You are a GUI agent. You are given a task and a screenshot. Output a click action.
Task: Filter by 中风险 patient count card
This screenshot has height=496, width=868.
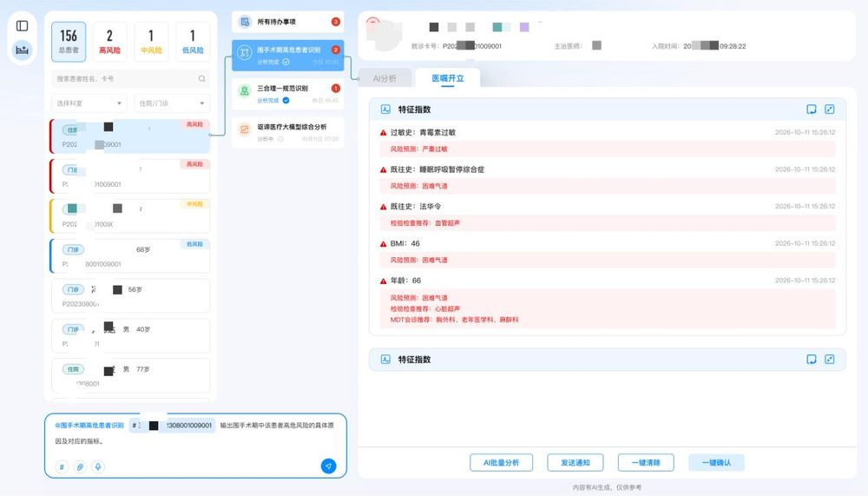[x=151, y=41]
